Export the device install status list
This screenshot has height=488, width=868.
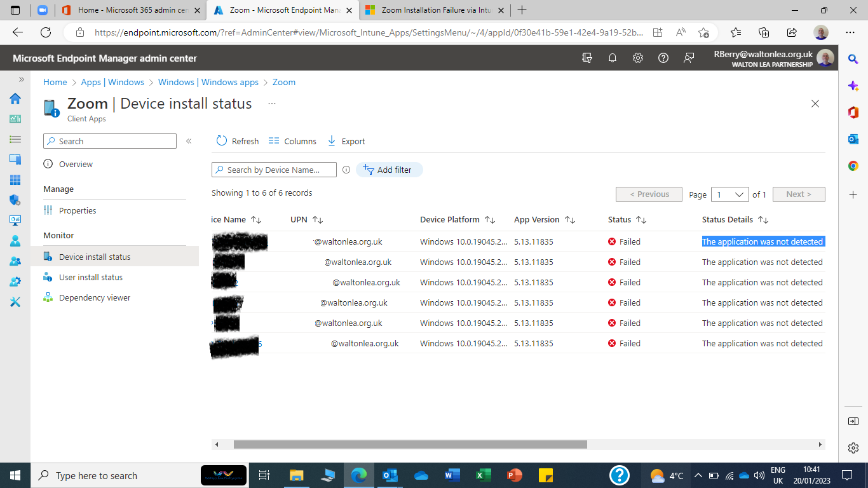click(x=346, y=141)
